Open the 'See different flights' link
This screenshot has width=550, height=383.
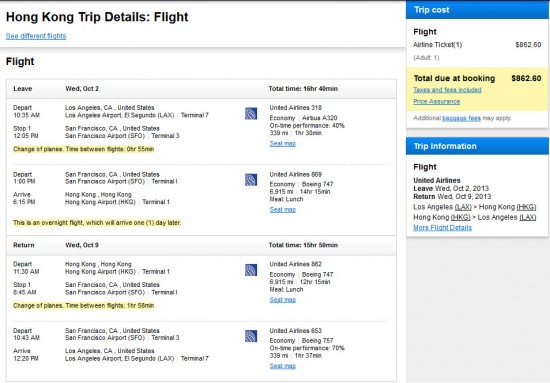36,36
